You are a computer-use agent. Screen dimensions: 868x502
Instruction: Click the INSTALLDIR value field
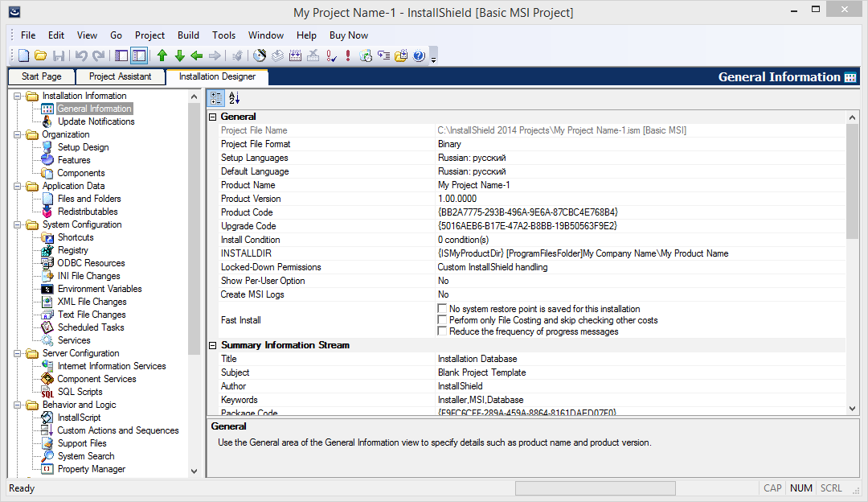641,253
